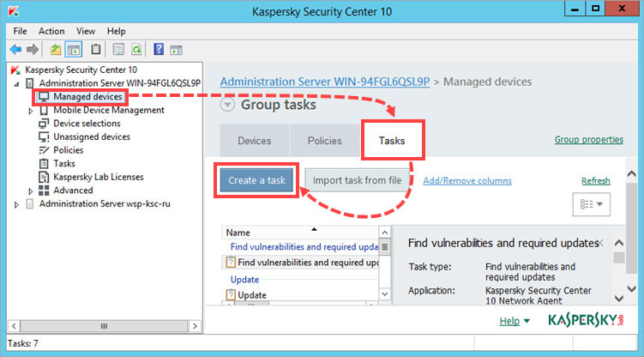Expand the Advanced node arrow
Image resolution: width=644 pixels, height=357 pixels.
point(30,191)
